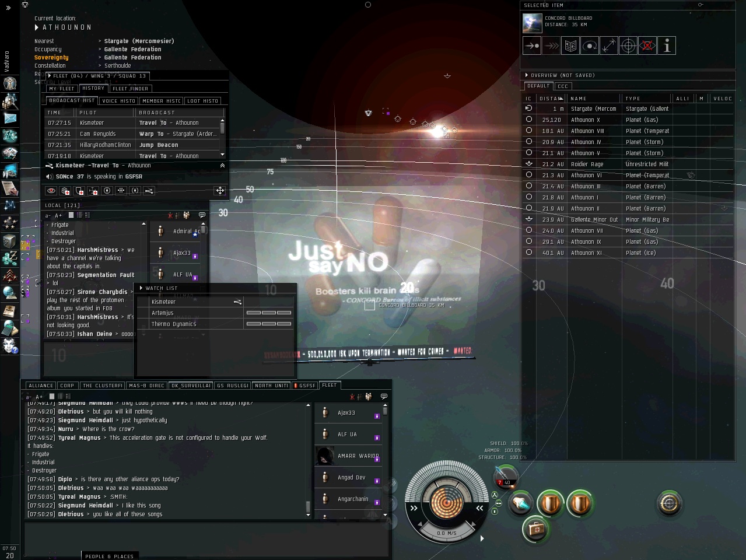Select the CCC overview tab
This screenshot has width=746, height=560.
click(x=563, y=86)
